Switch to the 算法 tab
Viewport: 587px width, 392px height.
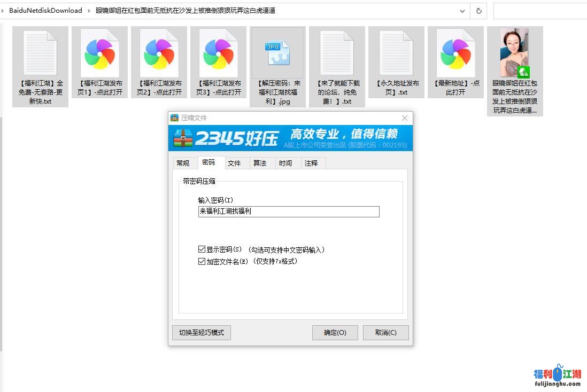(x=260, y=163)
